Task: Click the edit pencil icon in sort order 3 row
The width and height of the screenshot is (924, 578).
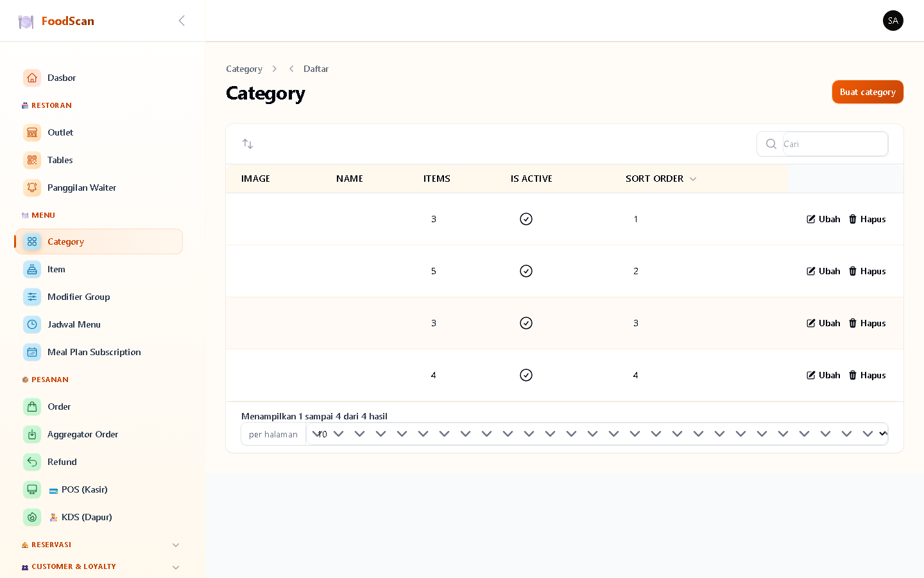Action: (x=811, y=323)
